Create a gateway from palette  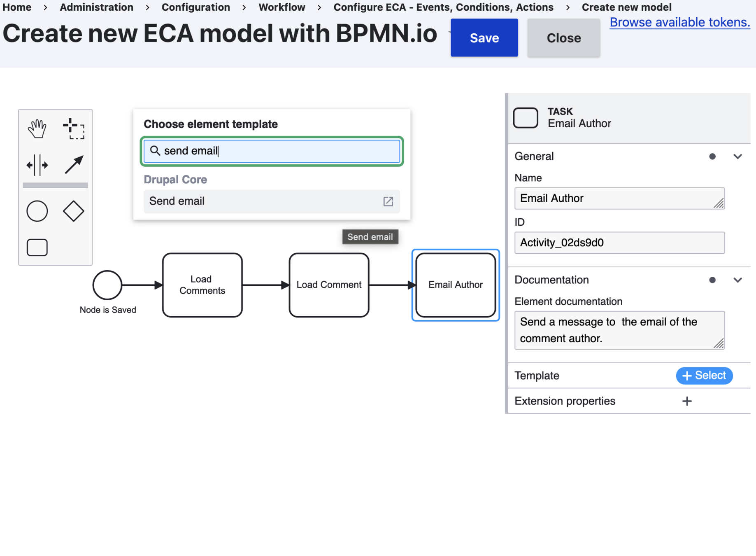point(74,211)
